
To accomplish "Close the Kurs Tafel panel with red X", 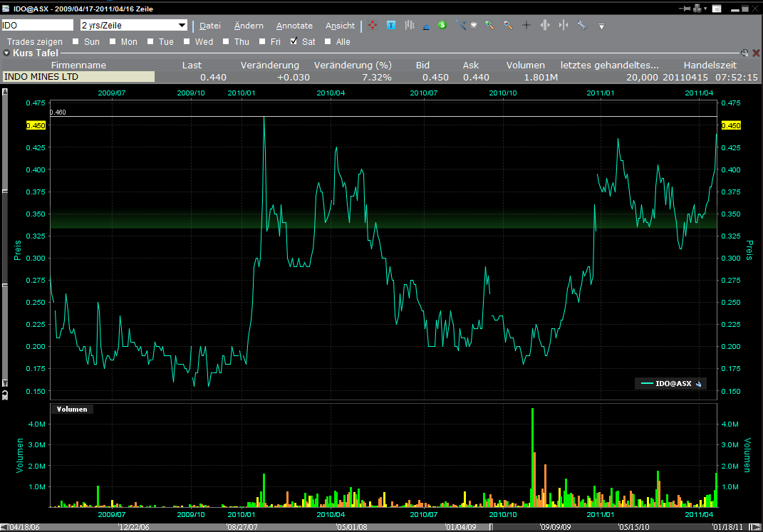I will coord(756,53).
